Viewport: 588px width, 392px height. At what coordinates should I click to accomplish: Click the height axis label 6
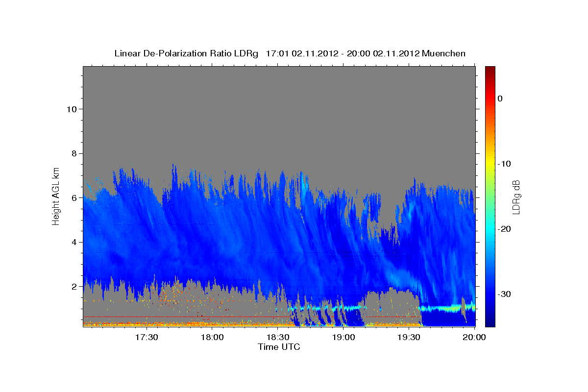(x=74, y=197)
